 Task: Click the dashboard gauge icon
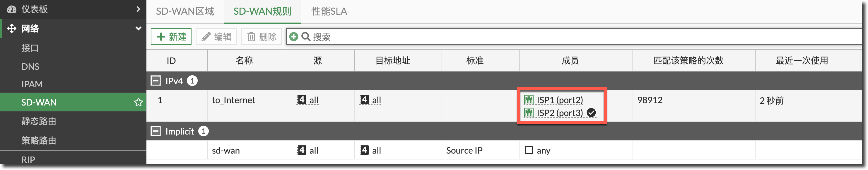(11, 9)
